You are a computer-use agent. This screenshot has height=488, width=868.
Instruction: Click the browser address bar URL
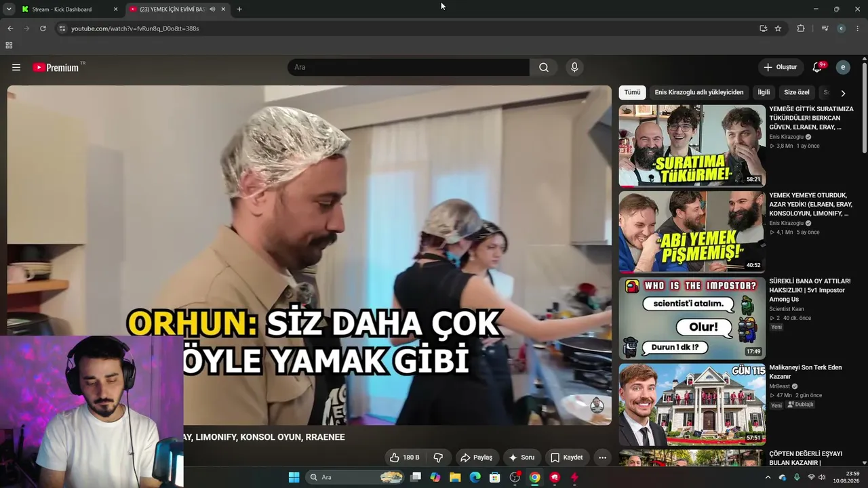tap(135, 28)
